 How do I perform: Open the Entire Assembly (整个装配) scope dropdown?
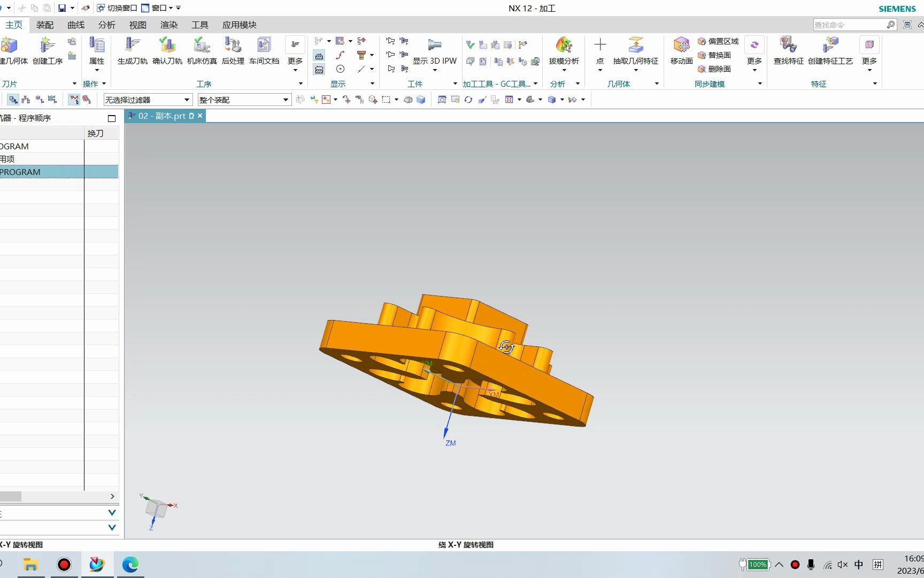pos(244,100)
